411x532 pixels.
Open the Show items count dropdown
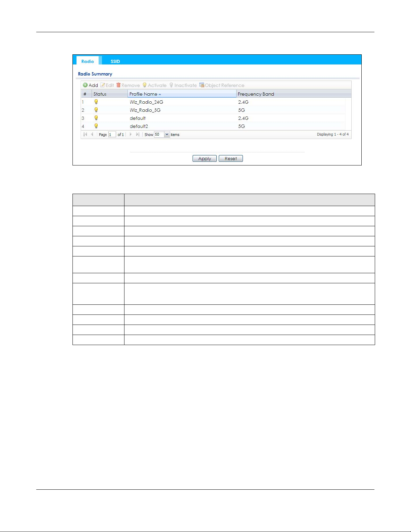pyautogui.click(x=167, y=134)
